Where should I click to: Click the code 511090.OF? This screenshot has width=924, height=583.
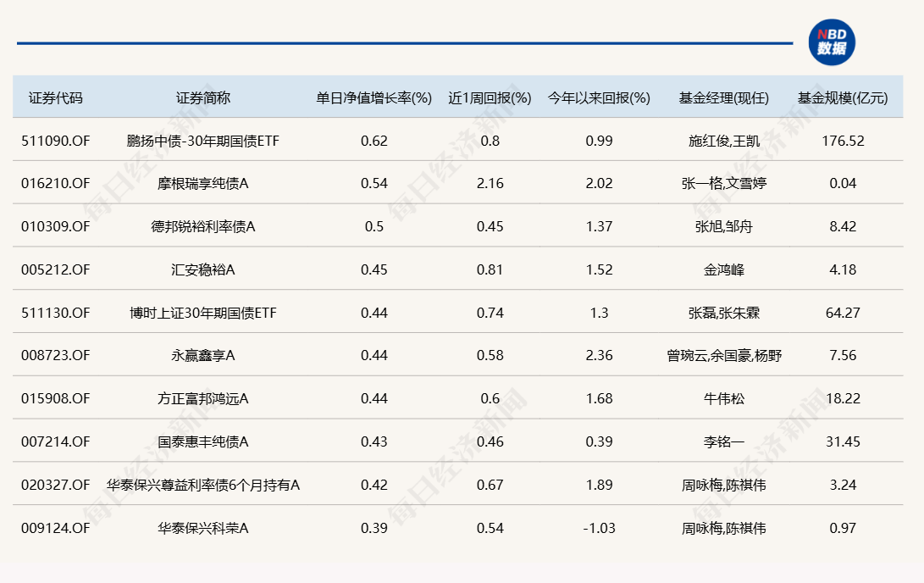click(55, 141)
